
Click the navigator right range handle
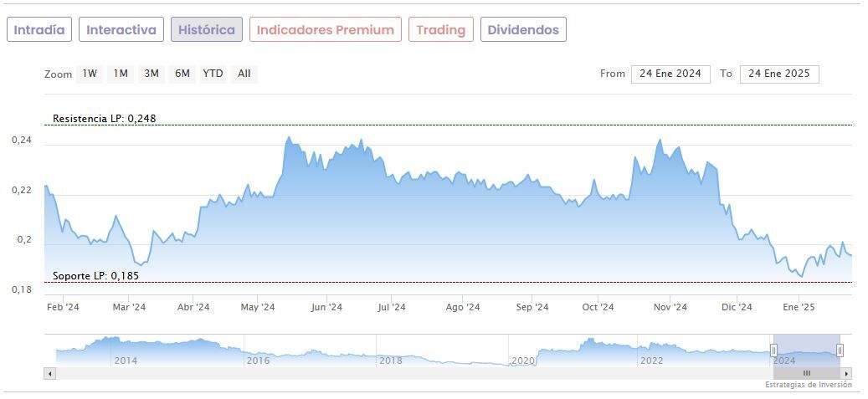pyautogui.click(x=840, y=350)
